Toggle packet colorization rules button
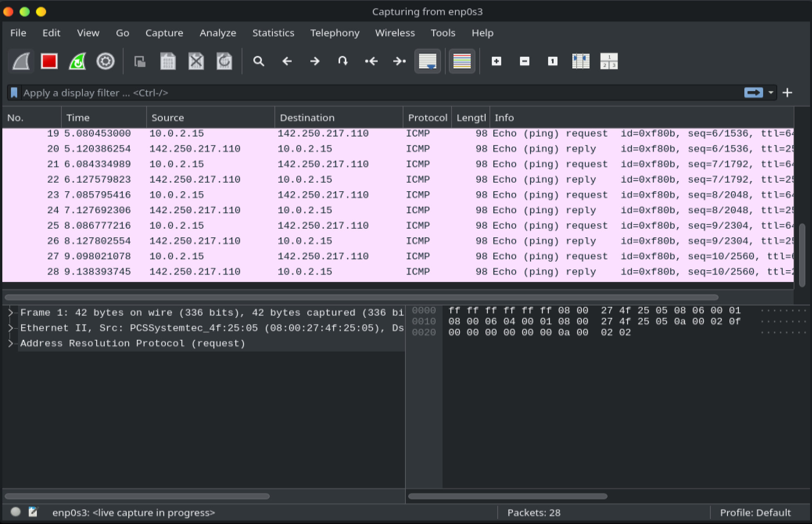The width and height of the screenshot is (812, 524). pos(462,61)
